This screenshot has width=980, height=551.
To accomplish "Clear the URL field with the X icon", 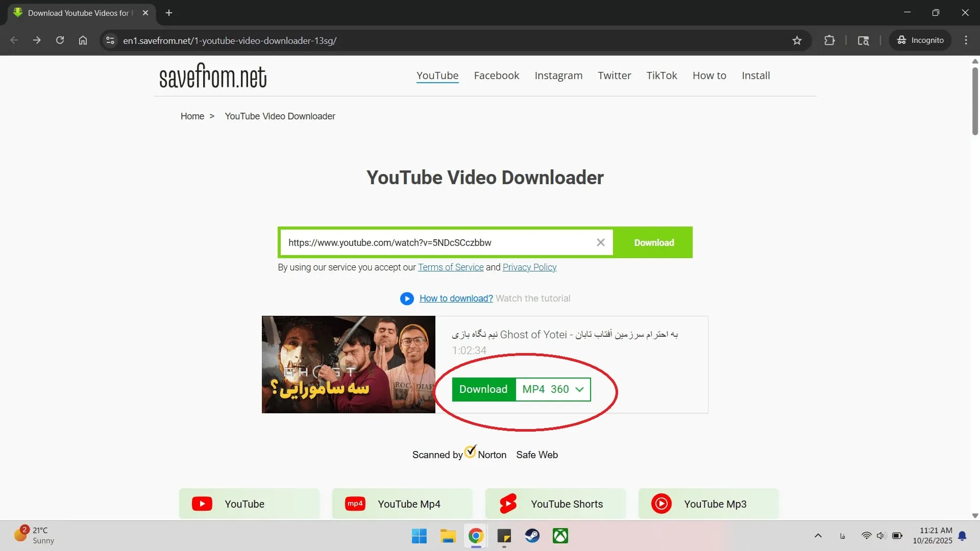I will [601, 242].
